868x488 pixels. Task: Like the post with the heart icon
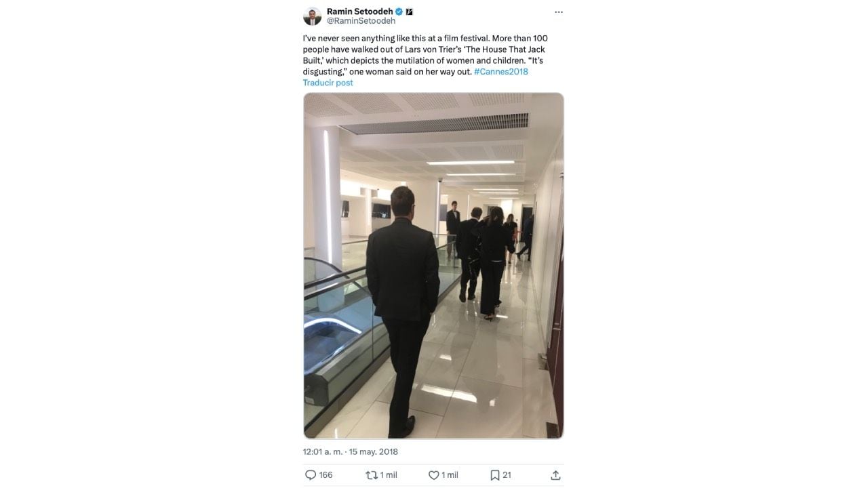click(433, 475)
